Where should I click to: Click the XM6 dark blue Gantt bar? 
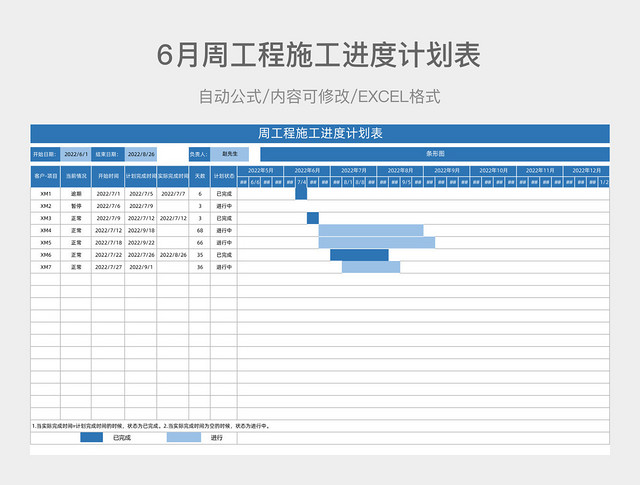click(359, 255)
